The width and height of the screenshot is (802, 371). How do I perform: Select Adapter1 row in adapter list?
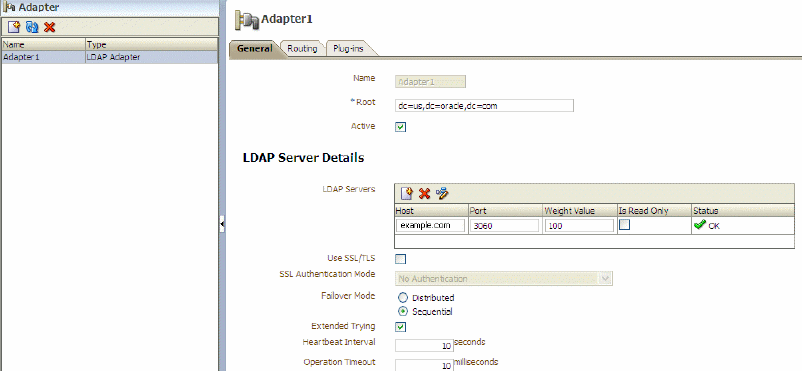[109, 57]
